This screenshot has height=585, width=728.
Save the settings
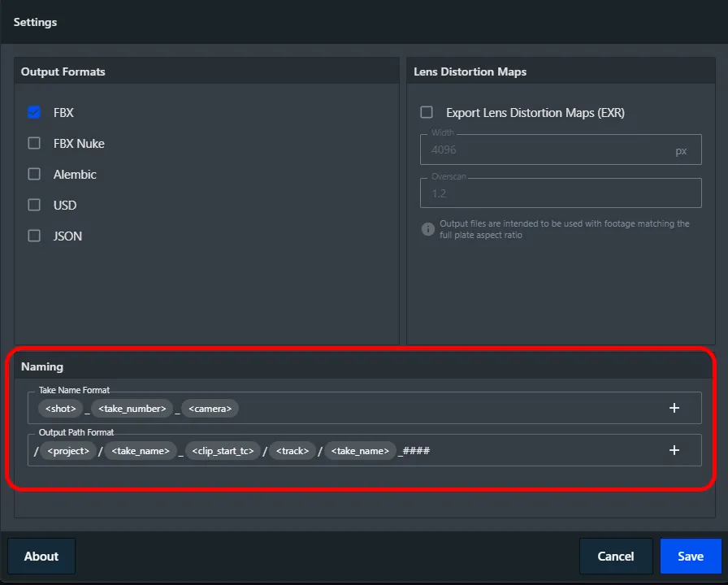pos(691,557)
